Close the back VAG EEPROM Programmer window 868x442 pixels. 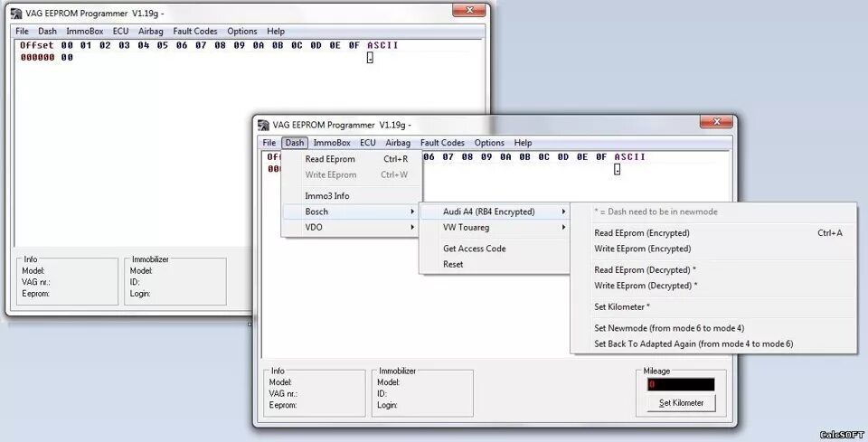click(469, 10)
